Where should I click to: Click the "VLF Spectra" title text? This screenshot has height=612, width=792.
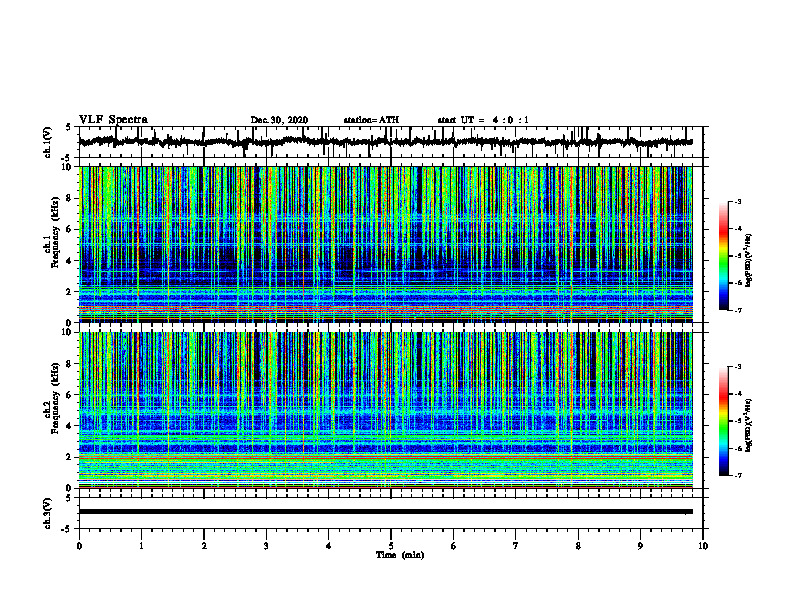coord(113,120)
